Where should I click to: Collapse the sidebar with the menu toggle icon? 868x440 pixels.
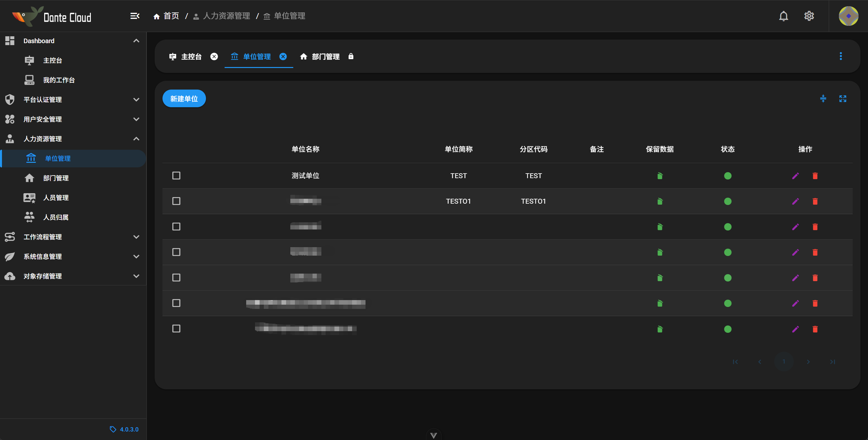point(135,16)
